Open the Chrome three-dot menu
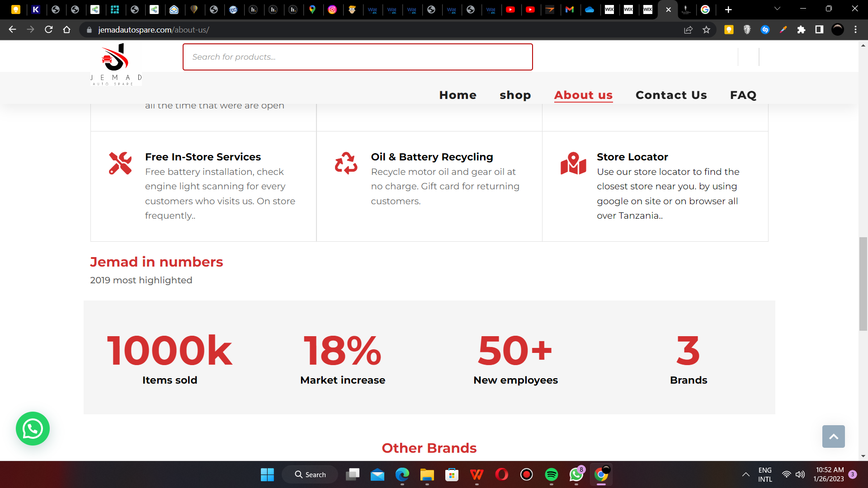This screenshot has height=488, width=868. point(855,30)
